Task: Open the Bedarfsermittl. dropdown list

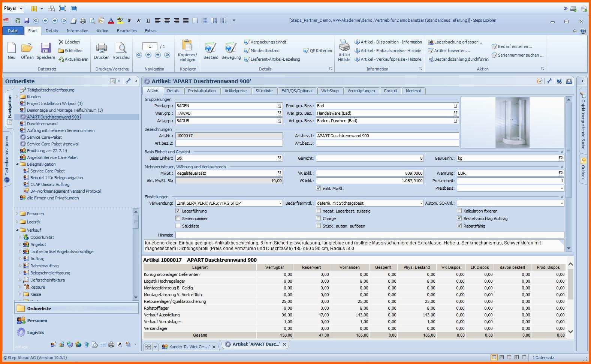Action: pyautogui.click(x=421, y=204)
